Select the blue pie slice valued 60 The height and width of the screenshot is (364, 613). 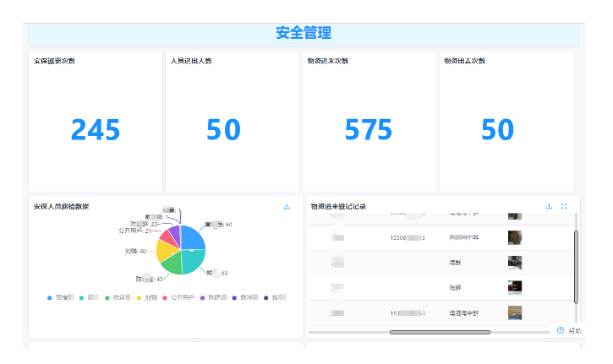pos(194,238)
